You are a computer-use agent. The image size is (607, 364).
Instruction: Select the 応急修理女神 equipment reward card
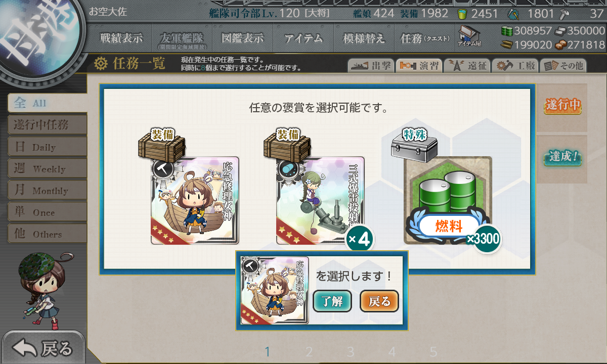click(x=195, y=200)
